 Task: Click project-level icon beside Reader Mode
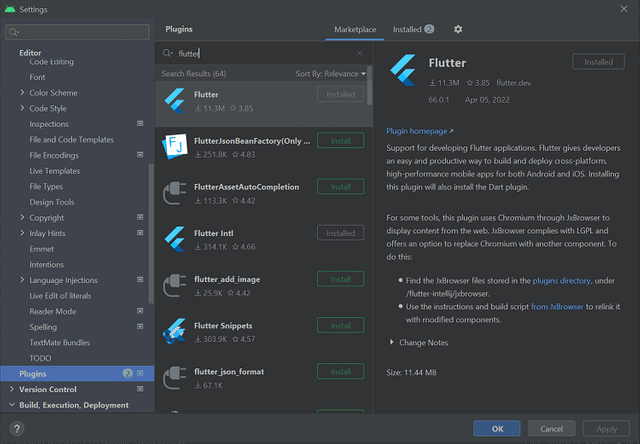140,311
